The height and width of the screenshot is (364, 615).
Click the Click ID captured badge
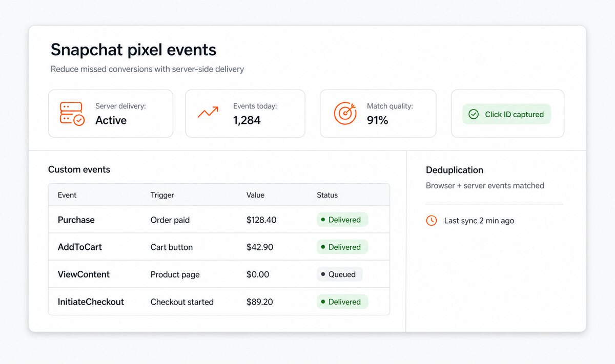[507, 114]
